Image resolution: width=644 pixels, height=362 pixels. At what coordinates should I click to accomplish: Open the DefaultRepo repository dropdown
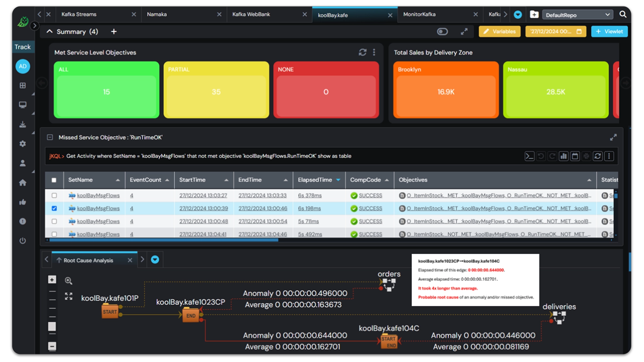pyautogui.click(x=577, y=15)
